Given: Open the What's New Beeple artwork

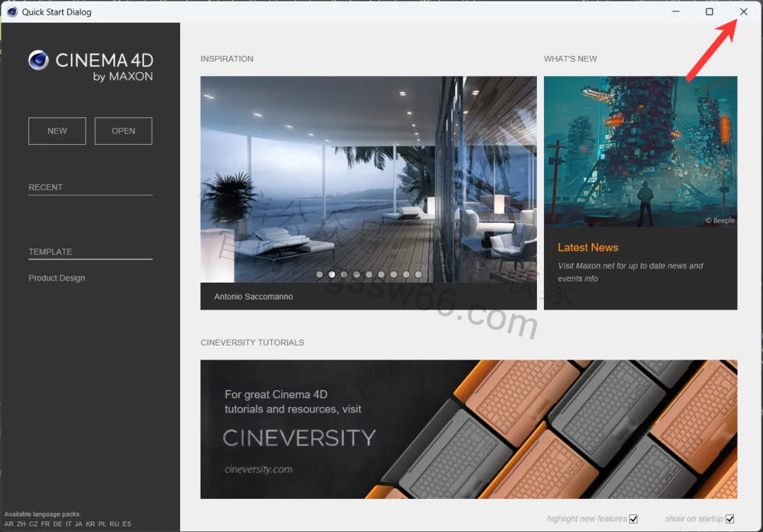Looking at the screenshot, I should point(640,151).
